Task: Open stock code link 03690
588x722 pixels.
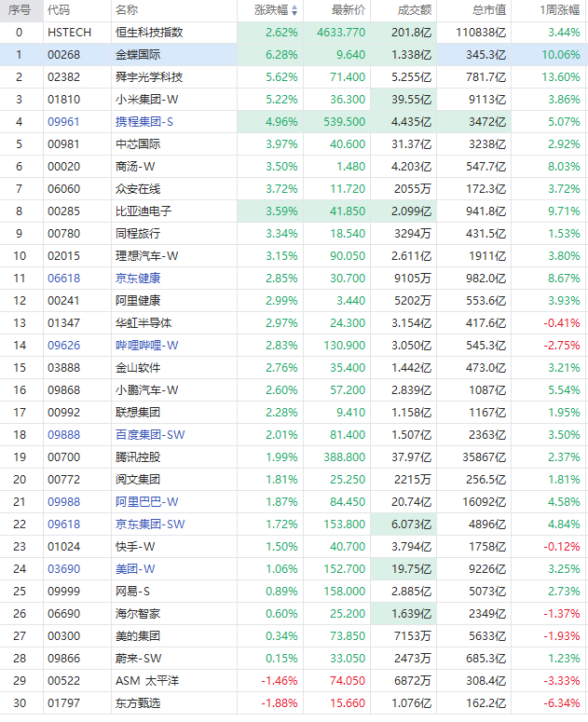Action: pyautogui.click(x=63, y=569)
